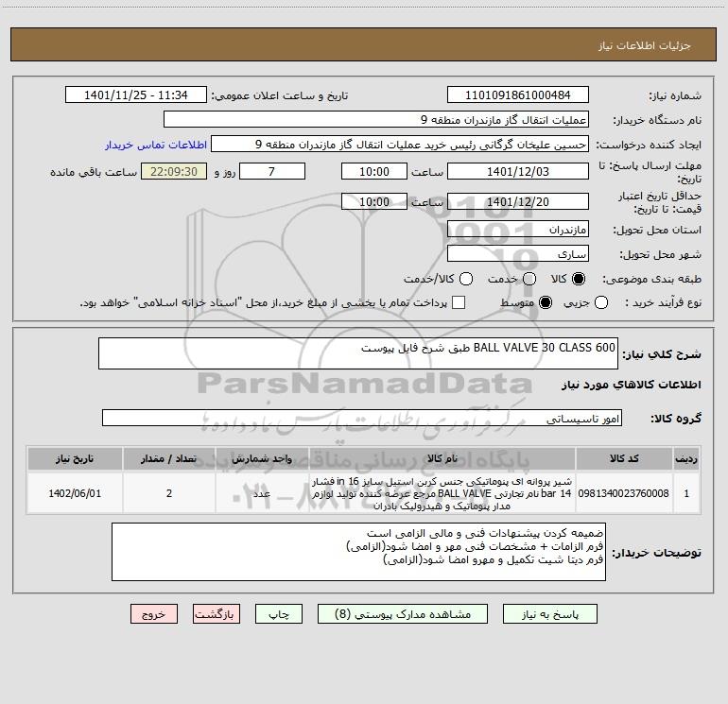
Task: Click buyer notes text area
Action: pyautogui.click(x=359, y=552)
